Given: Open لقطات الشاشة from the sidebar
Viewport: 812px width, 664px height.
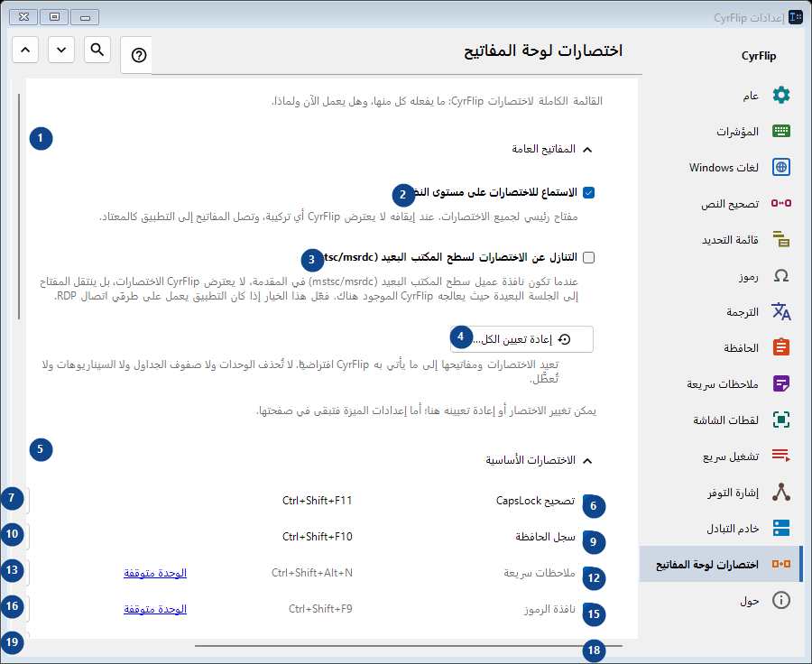Looking at the screenshot, I should [x=721, y=420].
